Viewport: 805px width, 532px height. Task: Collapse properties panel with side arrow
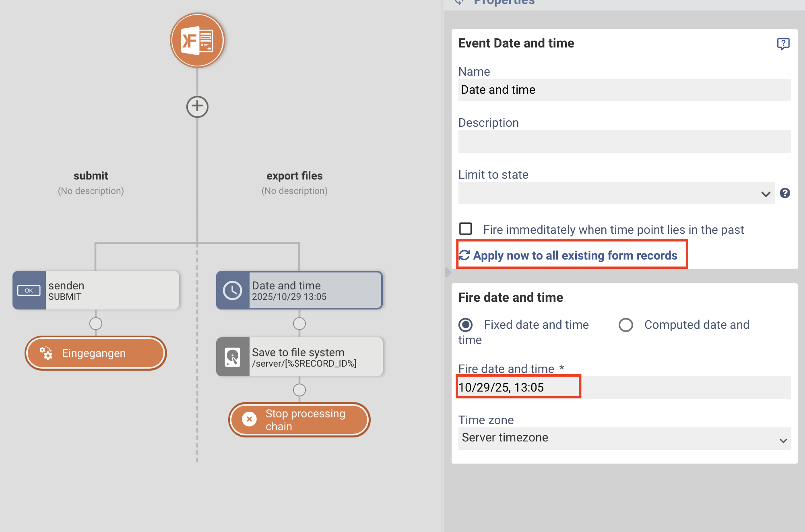[x=448, y=272]
